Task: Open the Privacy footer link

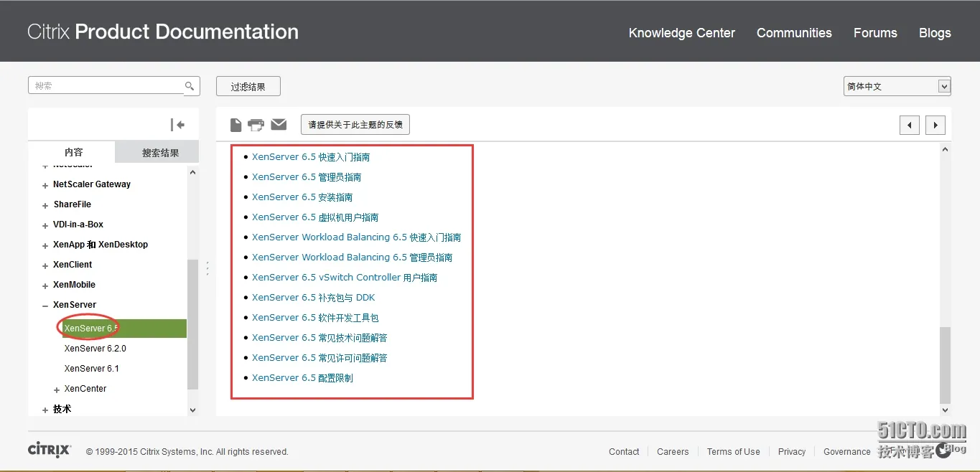Action: 792,452
